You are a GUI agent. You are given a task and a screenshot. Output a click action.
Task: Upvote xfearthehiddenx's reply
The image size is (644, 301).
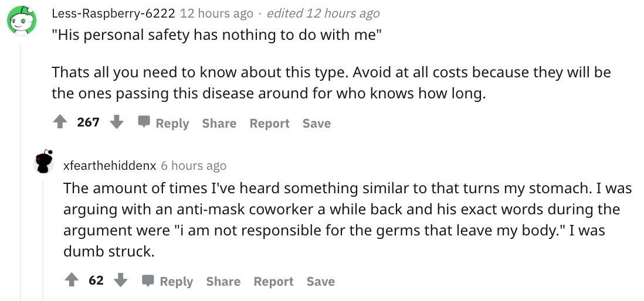tap(72, 280)
